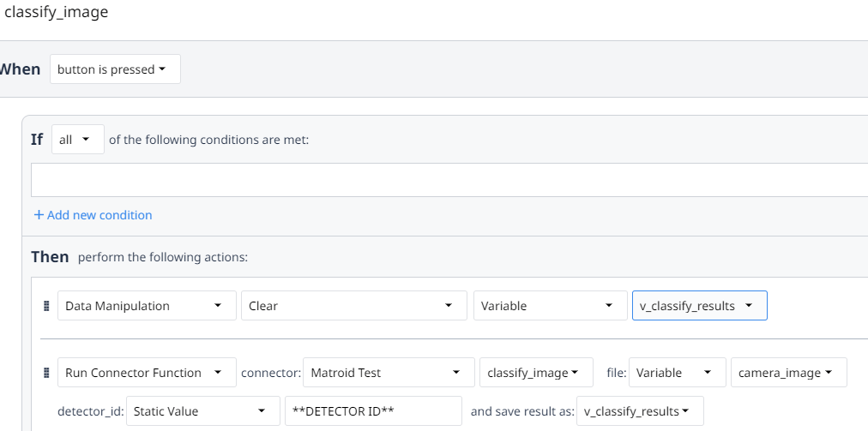Click the plus icon before Add new condition
This screenshot has width=868, height=431.
(39, 215)
